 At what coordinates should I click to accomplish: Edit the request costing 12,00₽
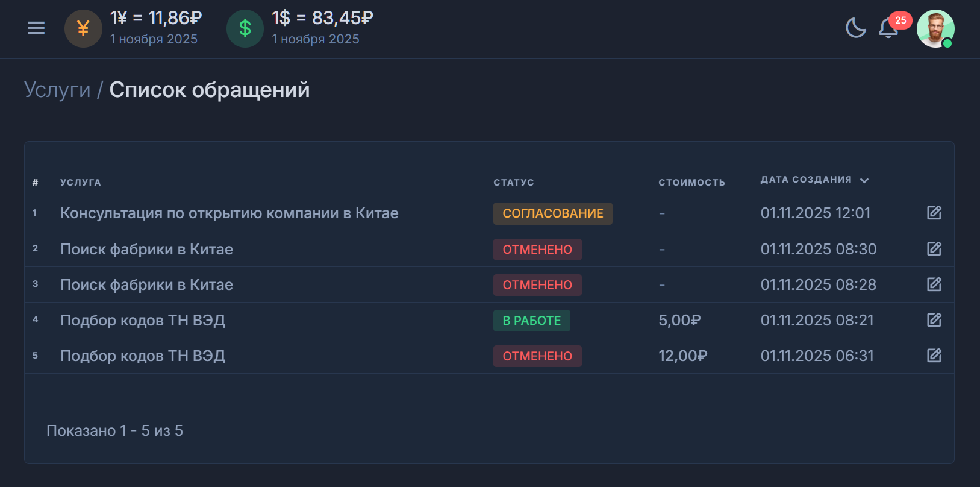coord(934,356)
